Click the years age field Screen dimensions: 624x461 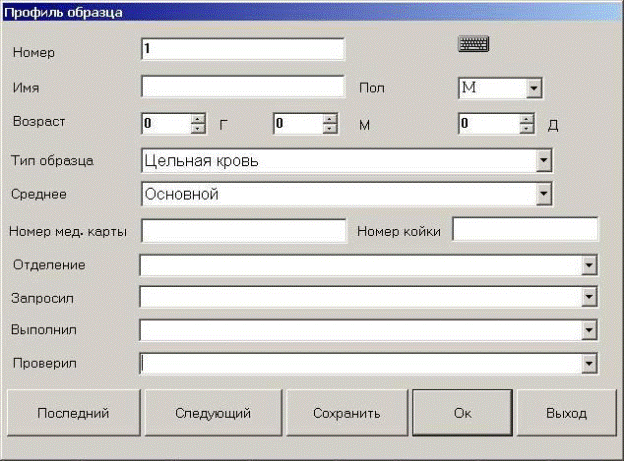(x=166, y=124)
